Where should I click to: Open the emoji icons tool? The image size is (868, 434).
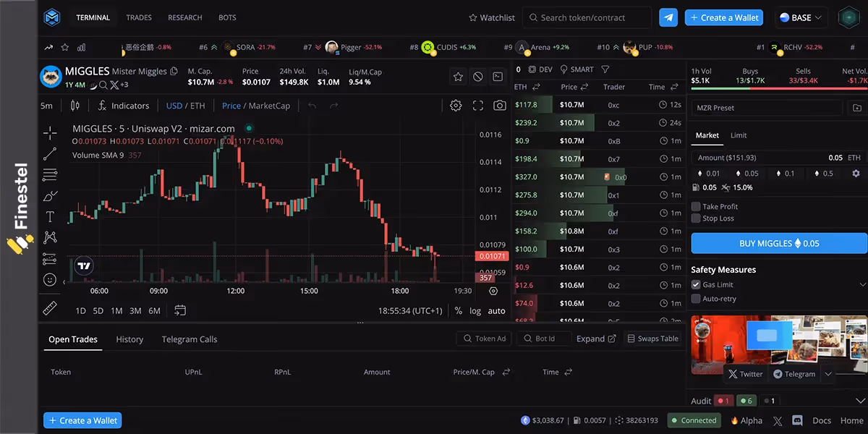coord(50,279)
